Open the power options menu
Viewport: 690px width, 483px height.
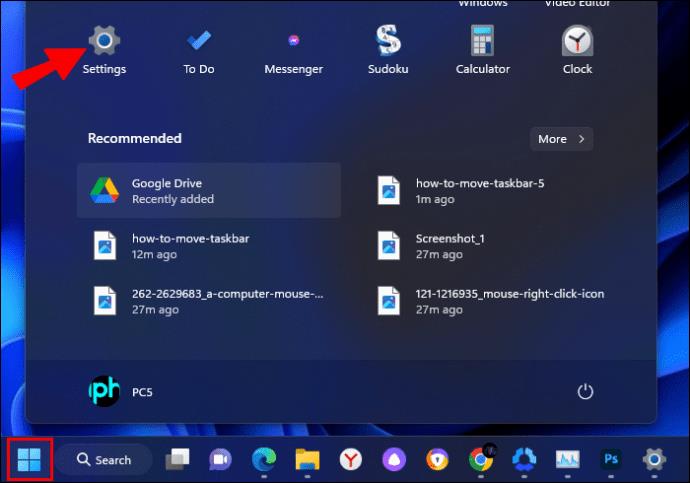585,392
